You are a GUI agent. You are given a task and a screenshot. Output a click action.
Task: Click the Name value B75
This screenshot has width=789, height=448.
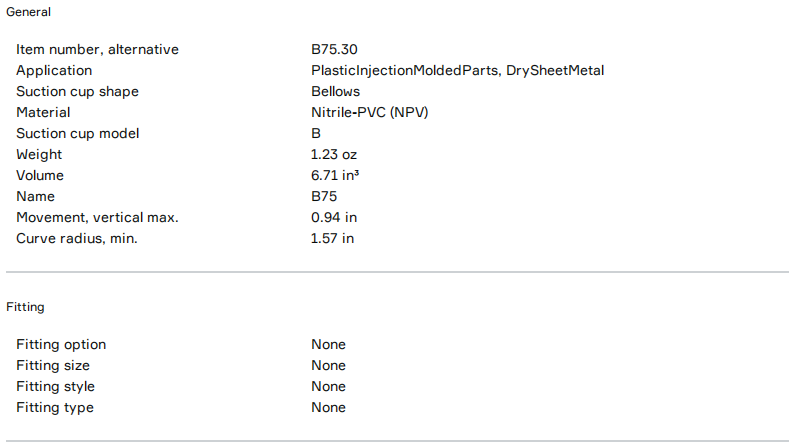coord(324,196)
